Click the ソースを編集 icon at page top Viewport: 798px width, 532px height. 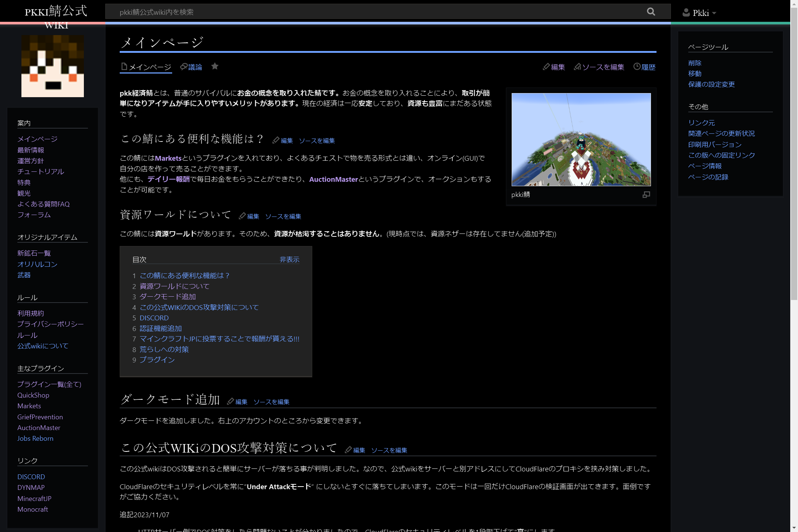pyautogui.click(x=577, y=67)
